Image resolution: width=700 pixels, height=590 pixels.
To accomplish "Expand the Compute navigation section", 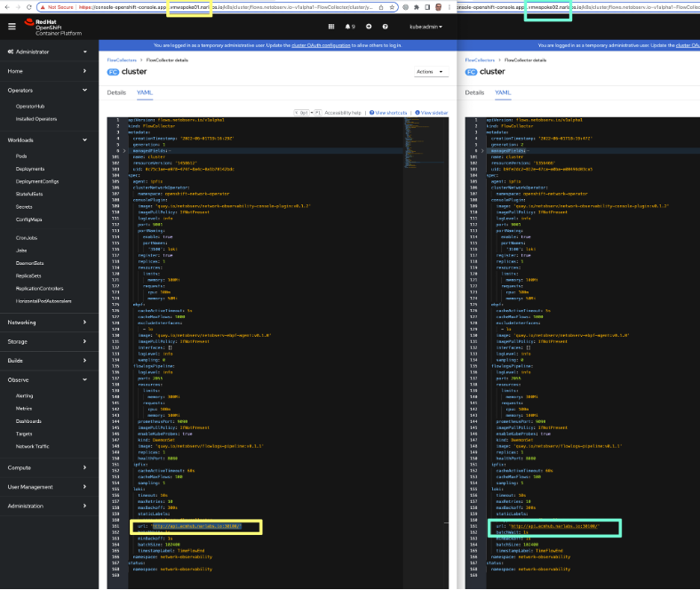I will [x=49, y=466].
